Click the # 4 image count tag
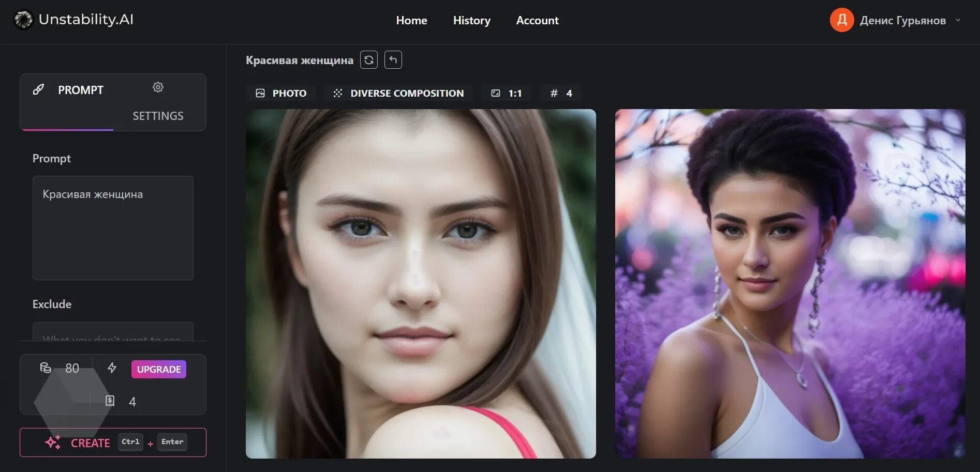 (561, 93)
